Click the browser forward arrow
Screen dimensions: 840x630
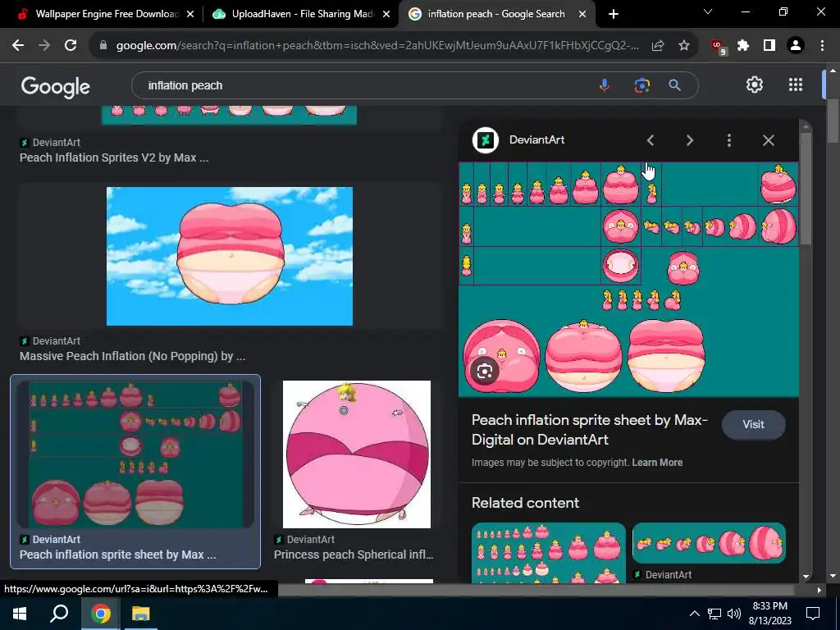click(x=44, y=46)
